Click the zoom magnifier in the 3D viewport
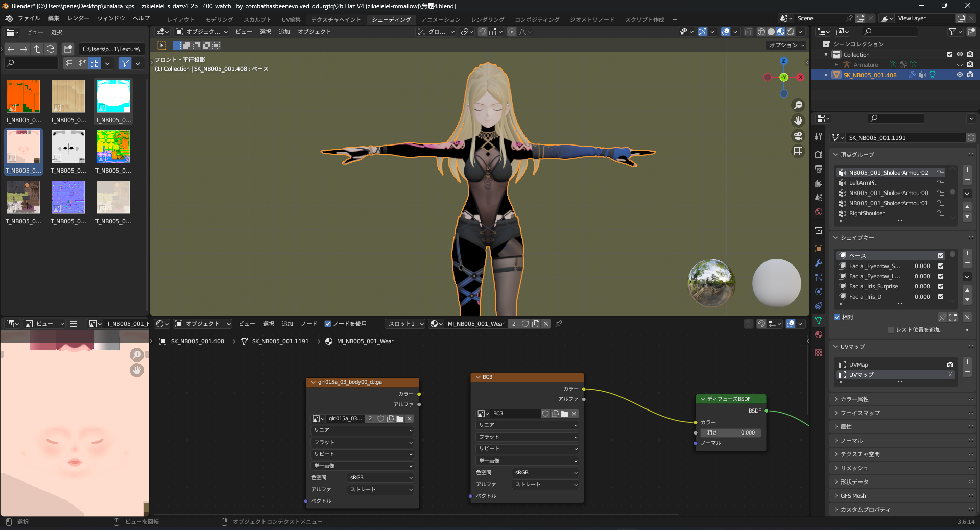 point(798,105)
